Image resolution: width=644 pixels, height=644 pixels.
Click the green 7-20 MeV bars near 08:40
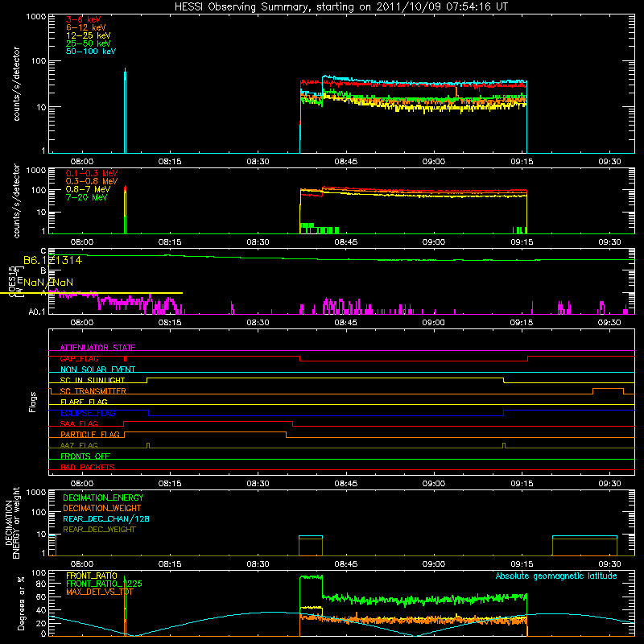tap(320, 229)
